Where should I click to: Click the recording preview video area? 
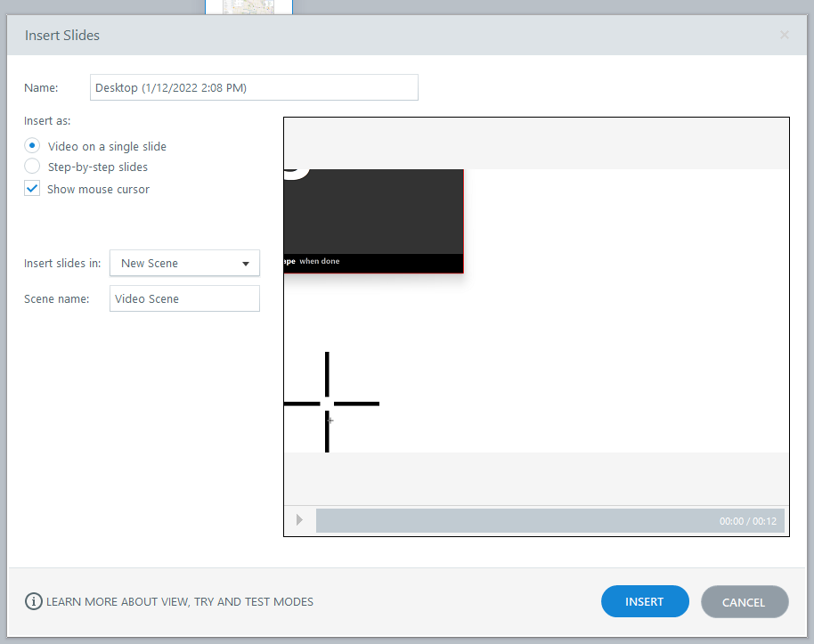[536, 311]
